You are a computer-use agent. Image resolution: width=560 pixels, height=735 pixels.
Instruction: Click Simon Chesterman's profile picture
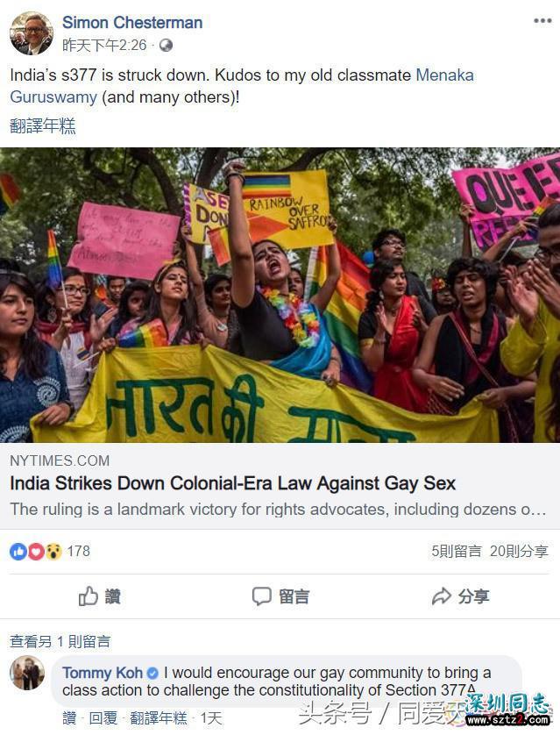coord(32,32)
